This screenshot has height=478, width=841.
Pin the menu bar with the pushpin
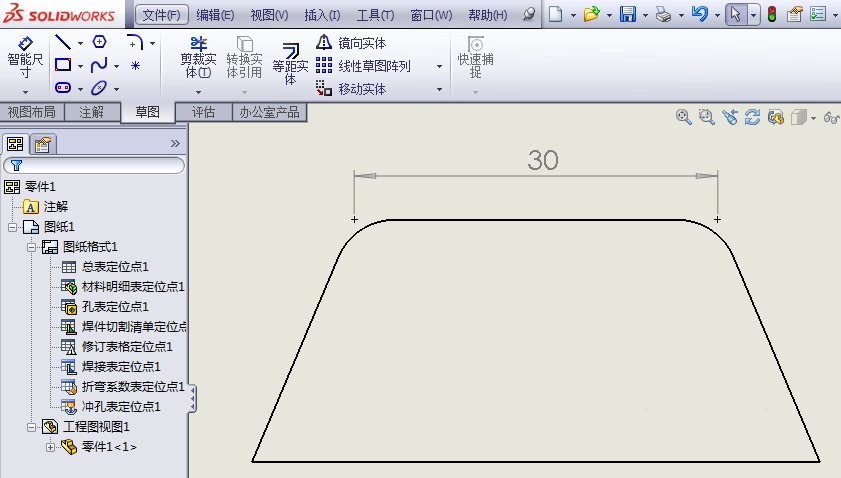coord(529,14)
